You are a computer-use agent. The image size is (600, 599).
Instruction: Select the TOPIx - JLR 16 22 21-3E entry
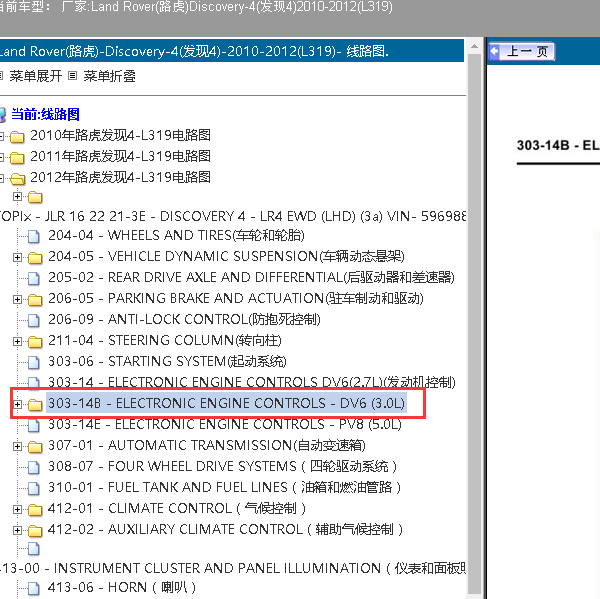click(233, 216)
